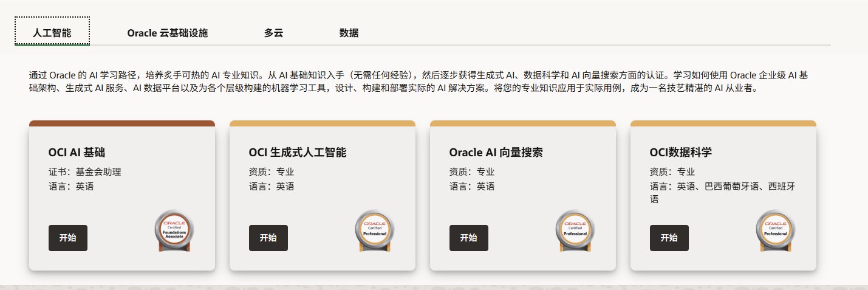Switch to the 人工智能 tab
The width and height of the screenshot is (868, 290).
[x=52, y=33]
